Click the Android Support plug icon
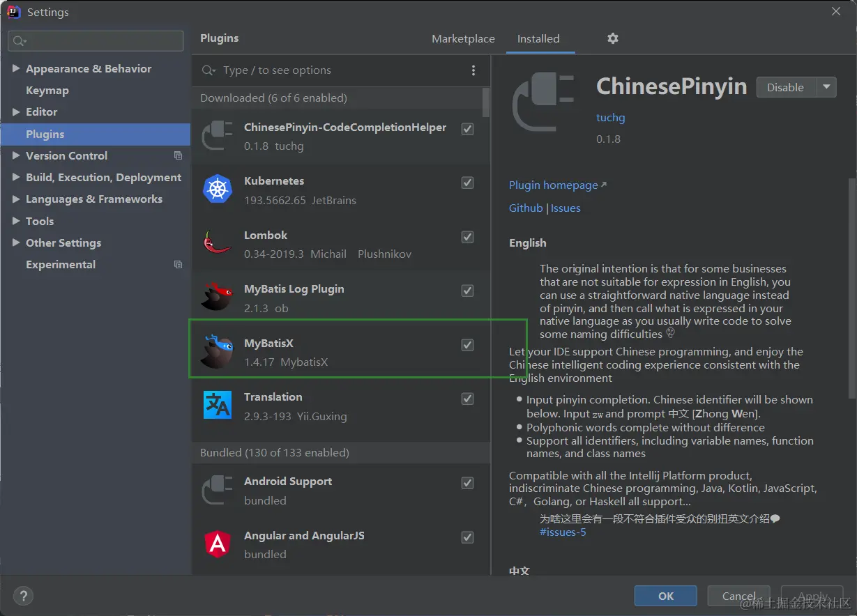Image resolution: width=857 pixels, height=616 pixels. point(217,490)
